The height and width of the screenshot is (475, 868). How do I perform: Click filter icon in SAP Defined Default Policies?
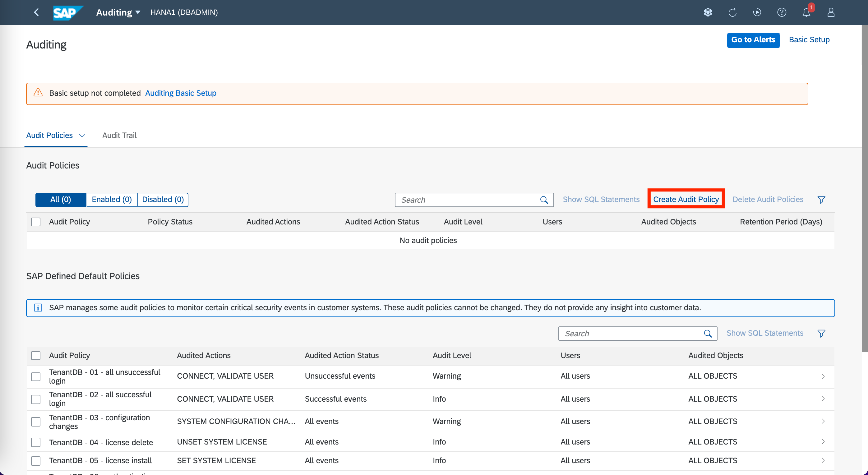[x=821, y=334]
